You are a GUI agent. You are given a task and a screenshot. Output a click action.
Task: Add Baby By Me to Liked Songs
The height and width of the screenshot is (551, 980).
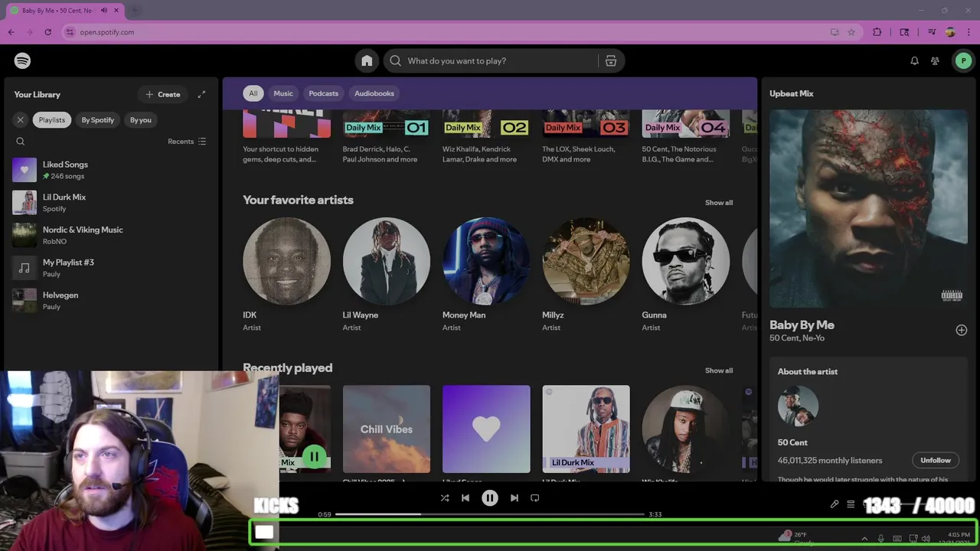(x=962, y=331)
